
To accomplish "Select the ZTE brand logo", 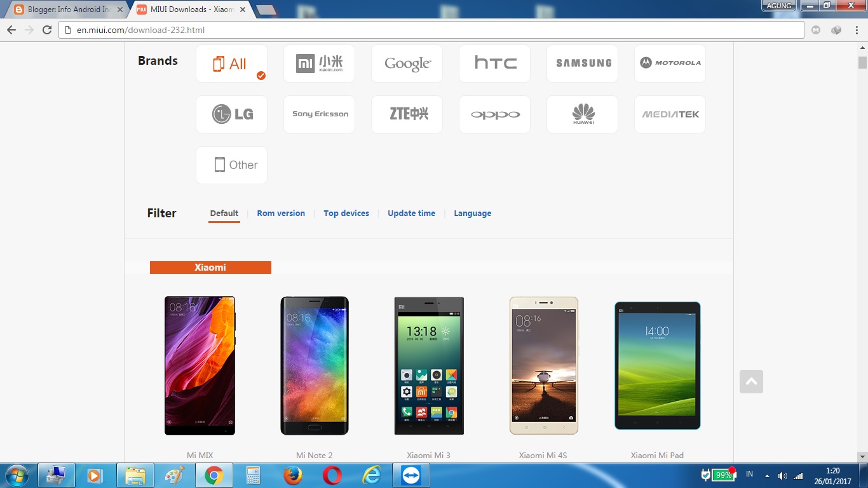I will [x=407, y=114].
